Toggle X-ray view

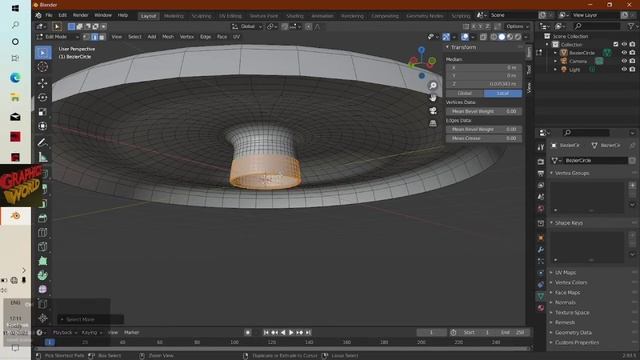[483, 37]
